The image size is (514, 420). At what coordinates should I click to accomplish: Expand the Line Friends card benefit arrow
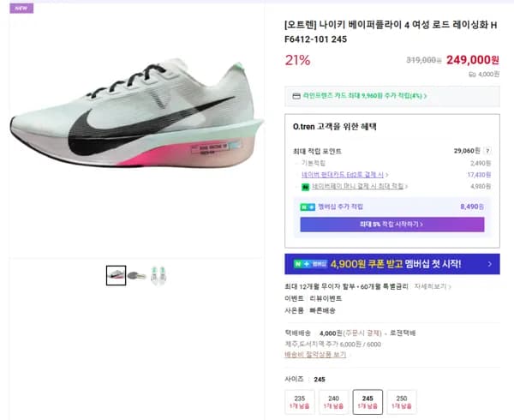tap(425, 97)
